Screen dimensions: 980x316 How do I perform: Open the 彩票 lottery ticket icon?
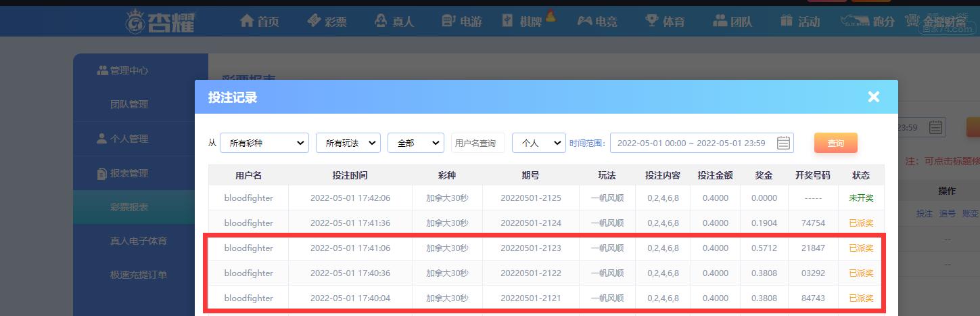point(314,21)
